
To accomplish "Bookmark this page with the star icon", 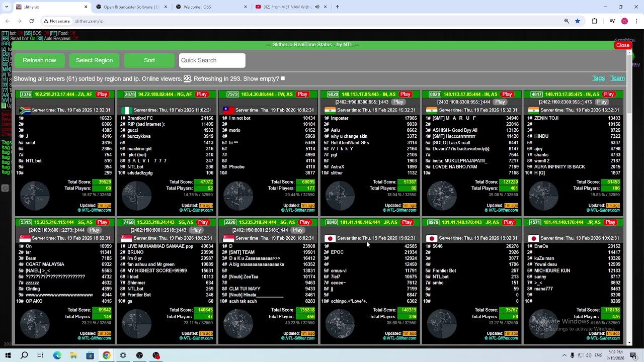I will point(578,21).
